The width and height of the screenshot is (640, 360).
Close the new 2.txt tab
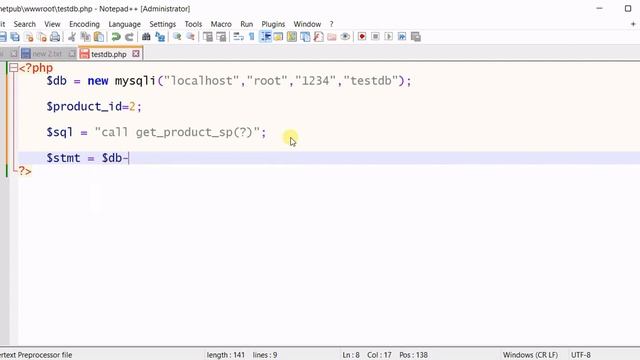pyautogui.click(x=72, y=53)
